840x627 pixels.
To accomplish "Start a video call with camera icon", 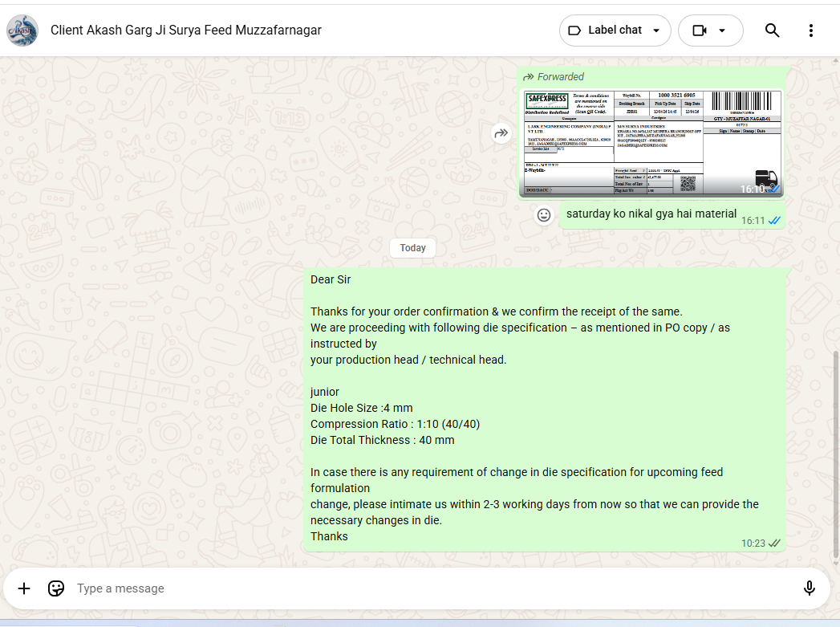I will (700, 31).
